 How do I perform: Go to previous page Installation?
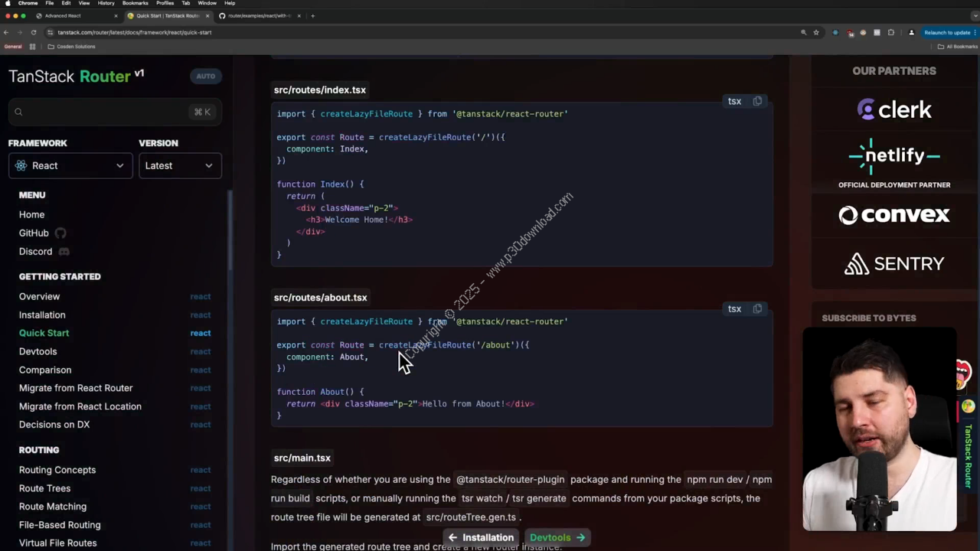click(481, 537)
